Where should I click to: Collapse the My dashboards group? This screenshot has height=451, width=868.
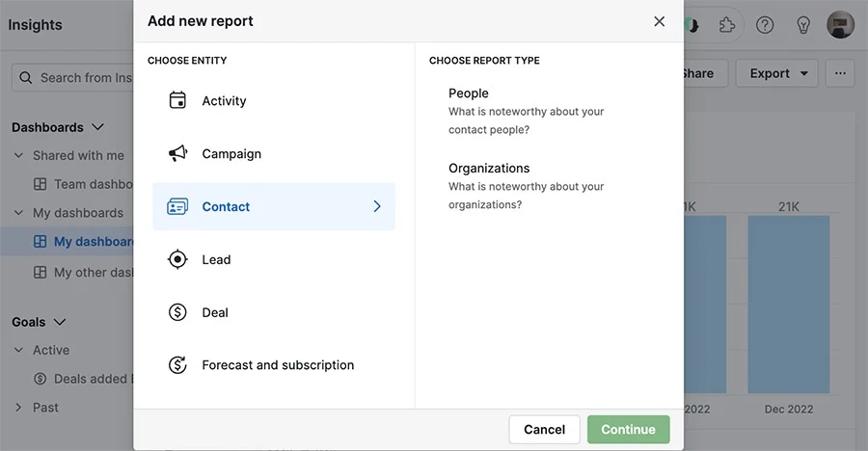18,213
